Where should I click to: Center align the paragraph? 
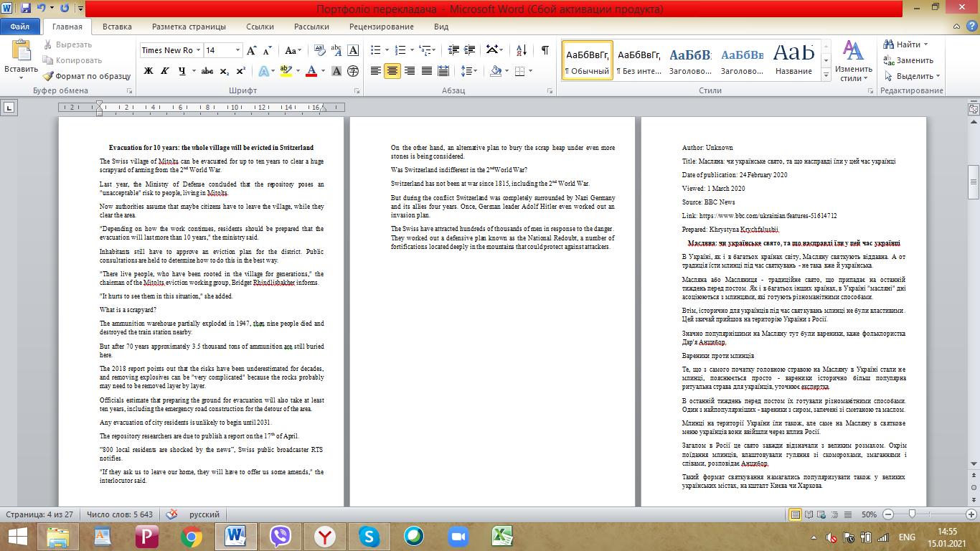392,71
